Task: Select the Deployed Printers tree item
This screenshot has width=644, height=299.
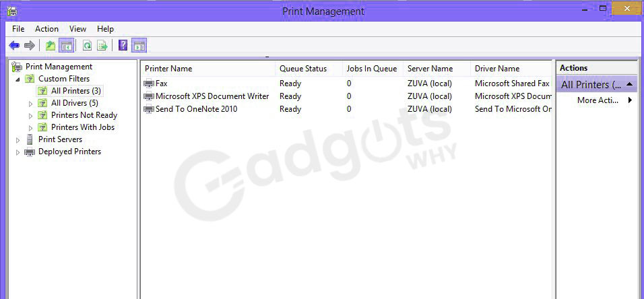Action: [69, 151]
